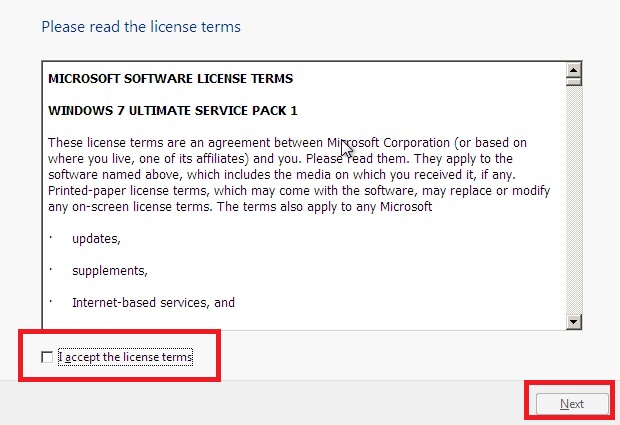This screenshot has width=620, height=425.
Task: Click the empty scrollbar track below the thumb
Action: point(573,200)
